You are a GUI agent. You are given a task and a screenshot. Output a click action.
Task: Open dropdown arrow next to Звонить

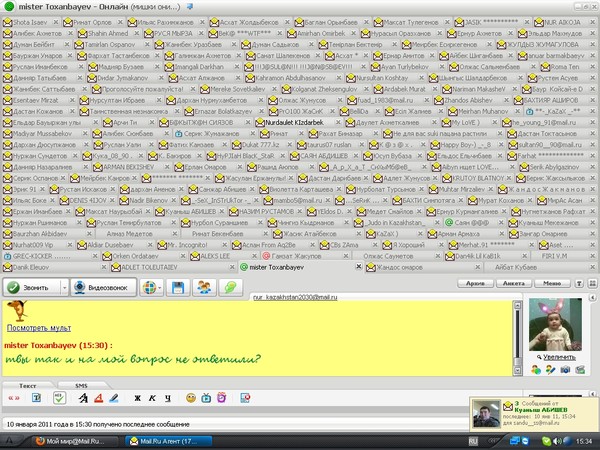click(64, 287)
